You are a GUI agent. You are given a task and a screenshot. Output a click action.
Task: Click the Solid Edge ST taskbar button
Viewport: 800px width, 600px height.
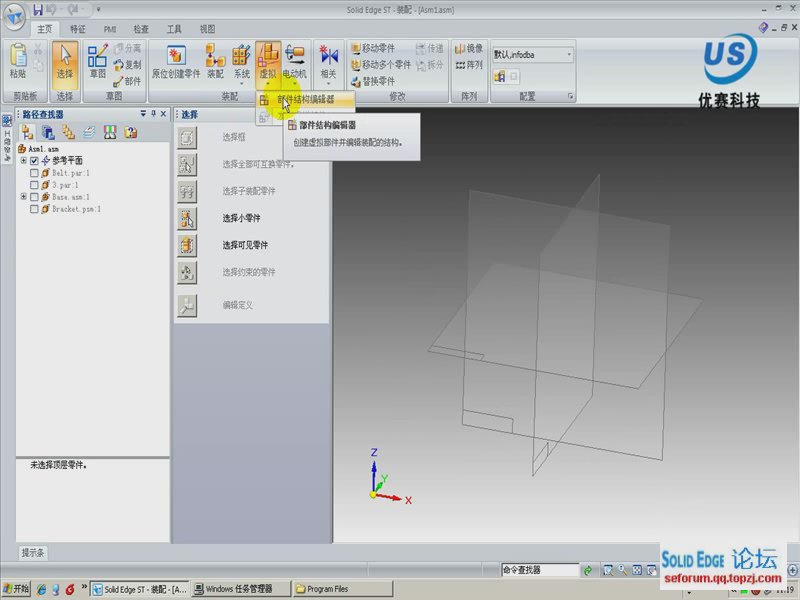pyautogui.click(x=140, y=589)
